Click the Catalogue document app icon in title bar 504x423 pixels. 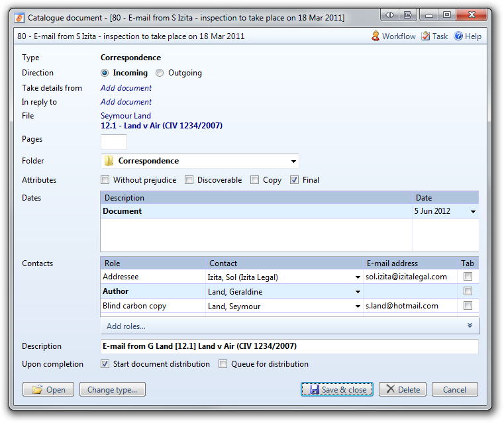coord(19,18)
